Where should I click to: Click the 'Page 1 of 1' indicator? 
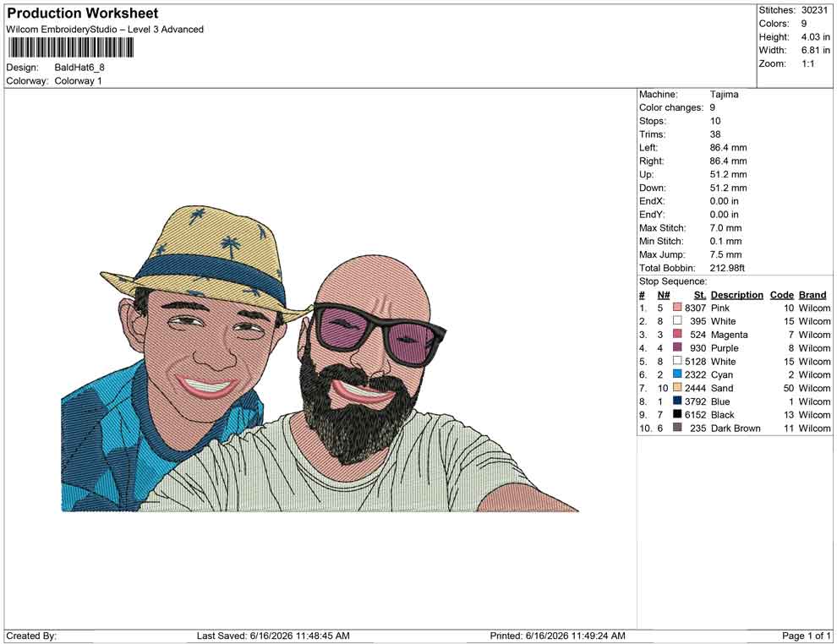click(x=806, y=636)
